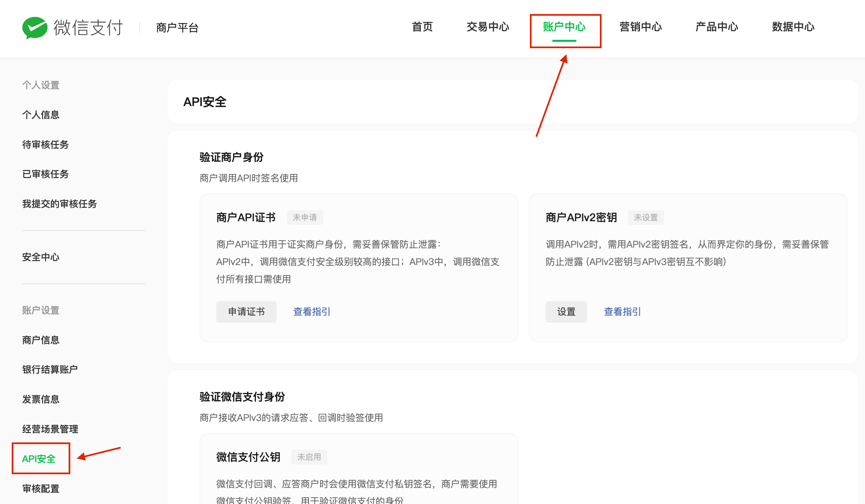Open 已审核任务 in sidebar
This screenshot has height=504, width=865.
point(46,174)
